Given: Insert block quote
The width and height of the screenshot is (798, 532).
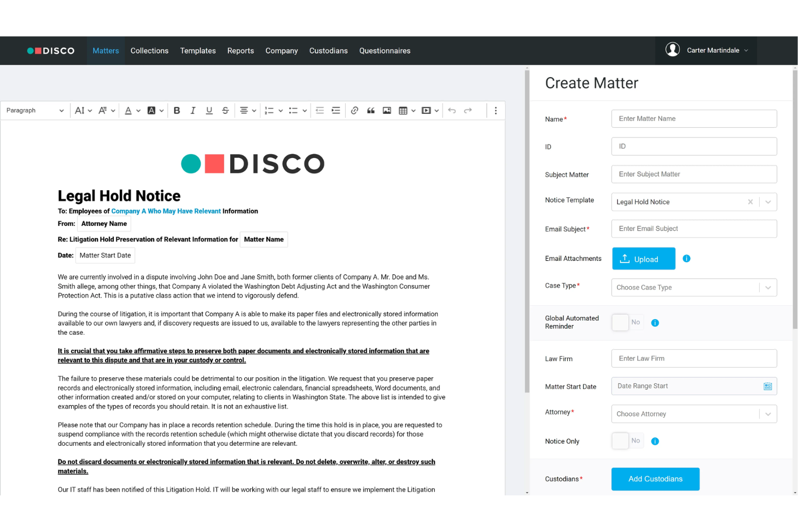Looking at the screenshot, I should (x=371, y=110).
